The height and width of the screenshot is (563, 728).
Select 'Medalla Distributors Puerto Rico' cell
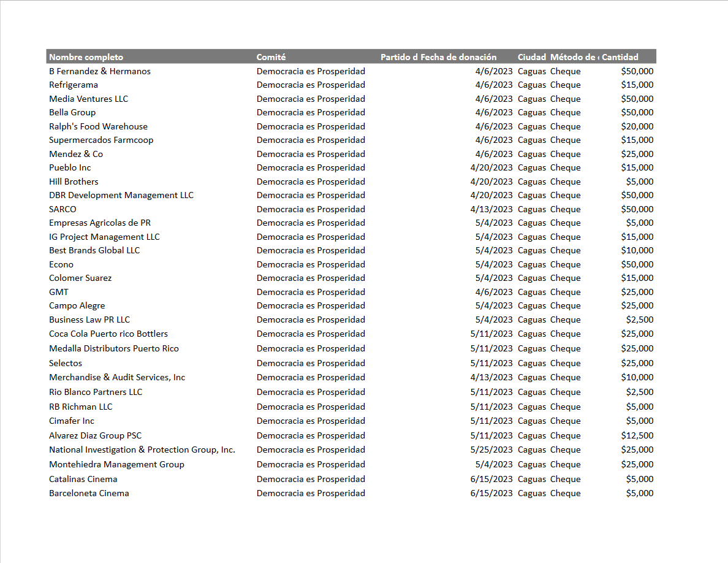114,348
